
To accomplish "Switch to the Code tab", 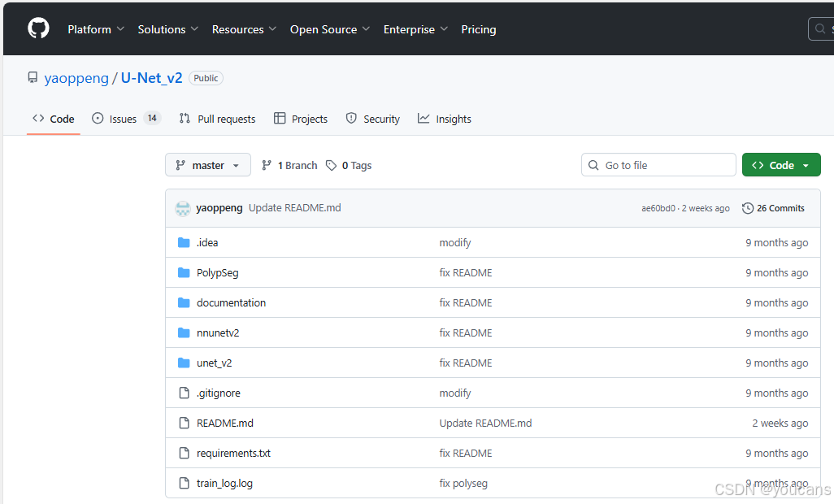I will coord(53,119).
